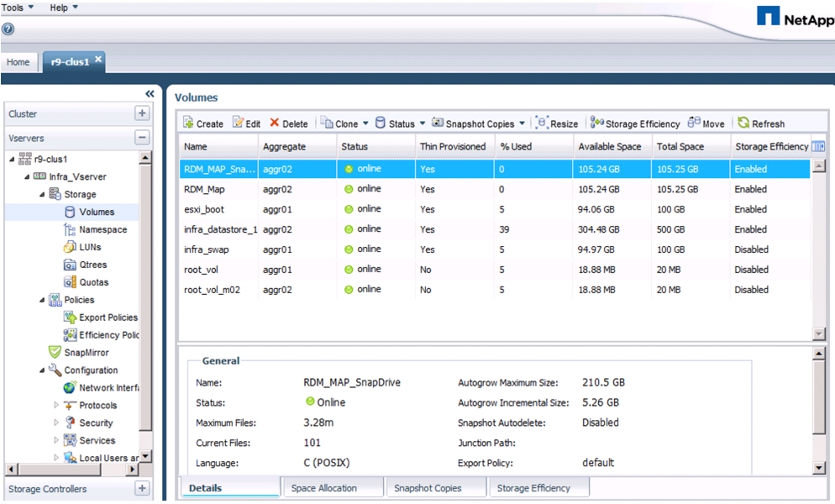Click the Namespace tree icon
The image size is (835, 504).
(70, 229)
